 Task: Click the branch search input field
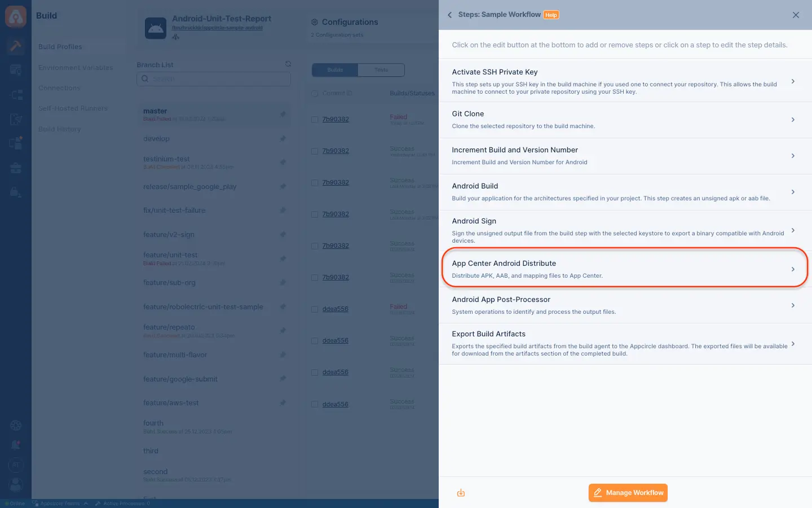click(x=214, y=79)
